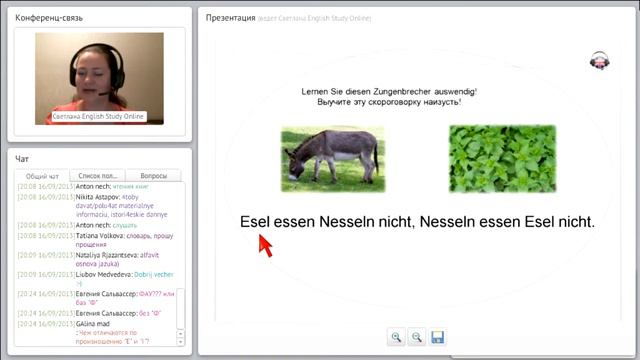Click Евгения Сальвассер's 'ФАУ???' message
640x360 pixels.
[96, 298]
